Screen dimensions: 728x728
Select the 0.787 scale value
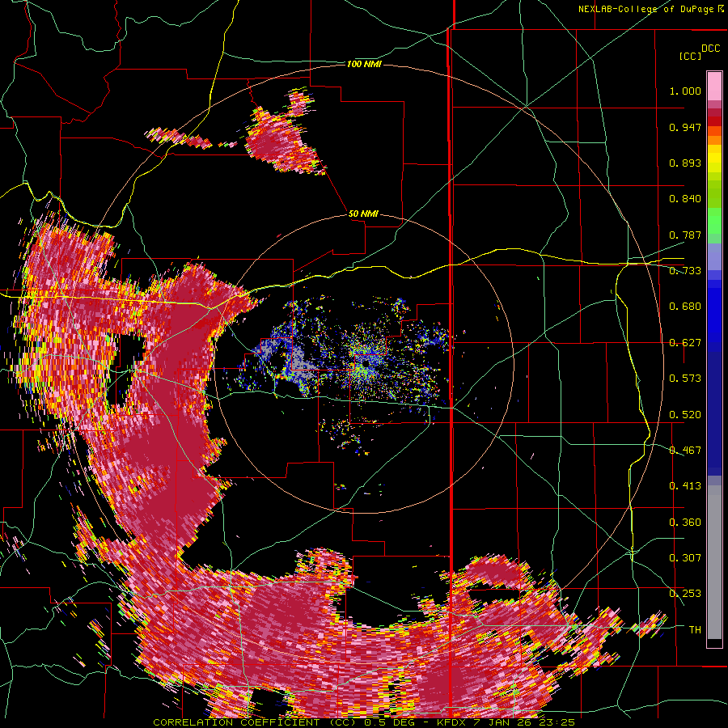[x=685, y=235]
